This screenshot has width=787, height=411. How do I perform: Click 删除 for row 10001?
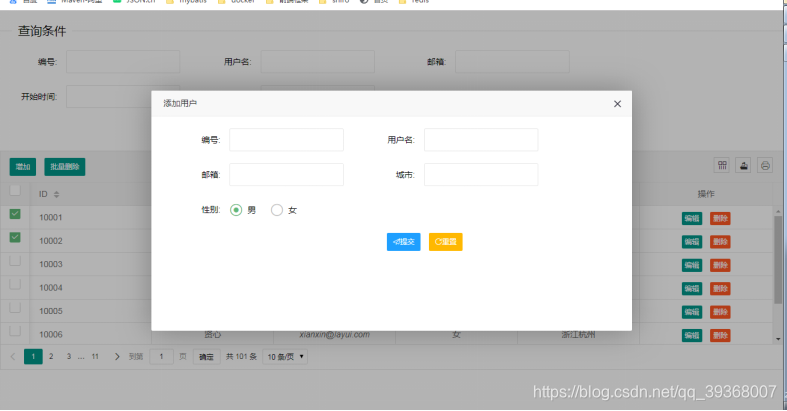(720, 218)
